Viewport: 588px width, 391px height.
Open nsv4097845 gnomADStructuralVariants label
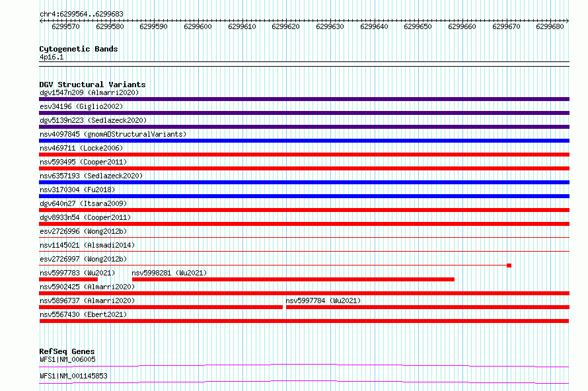[113, 134]
